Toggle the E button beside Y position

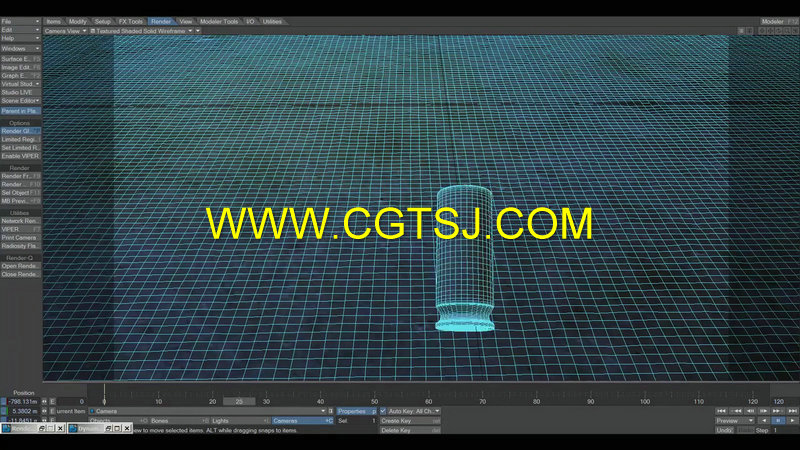tap(52, 411)
